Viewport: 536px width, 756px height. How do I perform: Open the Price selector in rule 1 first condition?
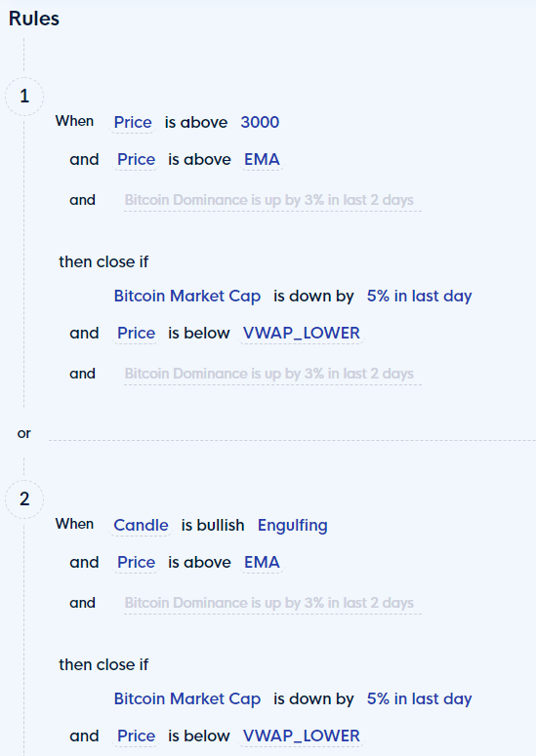pos(133,123)
